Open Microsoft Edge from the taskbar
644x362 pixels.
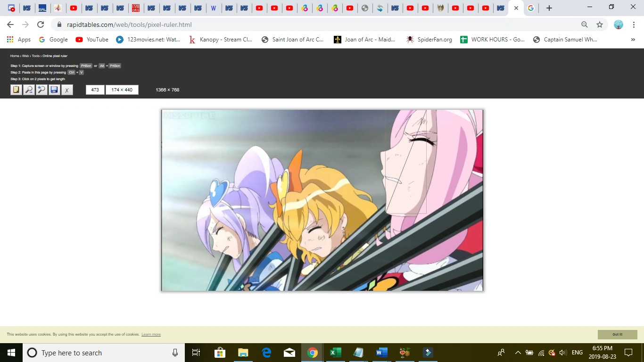click(266, 353)
